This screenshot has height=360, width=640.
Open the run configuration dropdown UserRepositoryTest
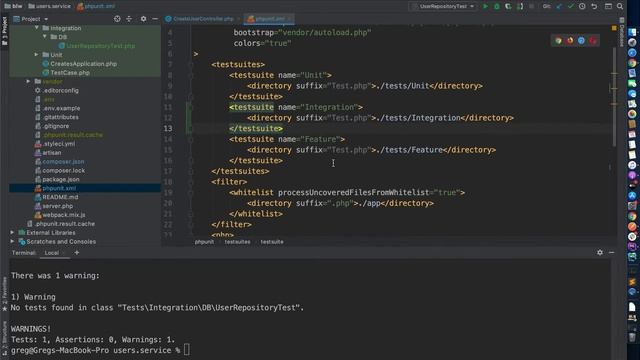tap(443, 6)
